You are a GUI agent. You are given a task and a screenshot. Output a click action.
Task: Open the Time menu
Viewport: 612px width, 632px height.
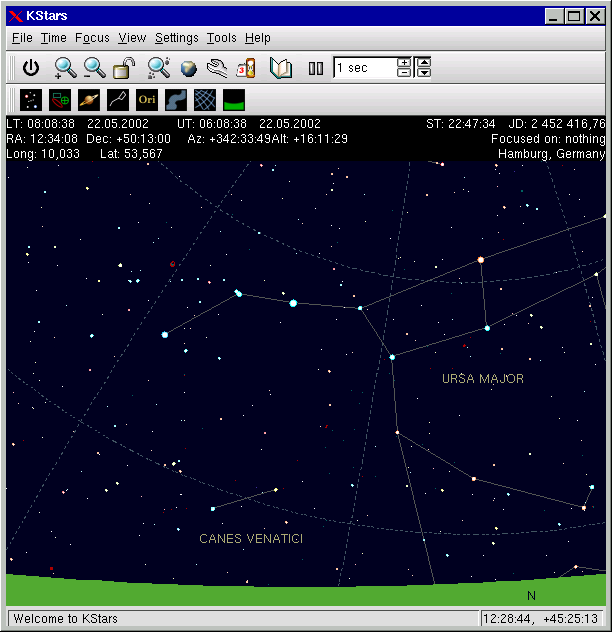(x=54, y=38)
